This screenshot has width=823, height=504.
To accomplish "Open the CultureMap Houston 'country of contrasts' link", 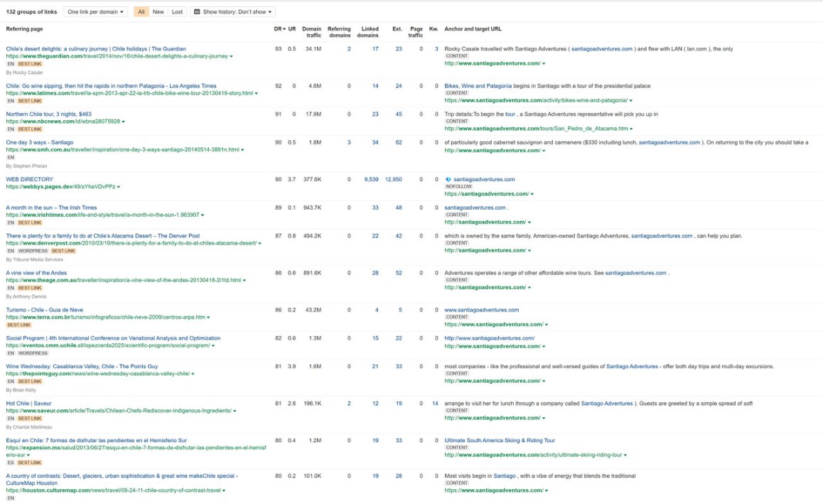I will pos(122,479).
